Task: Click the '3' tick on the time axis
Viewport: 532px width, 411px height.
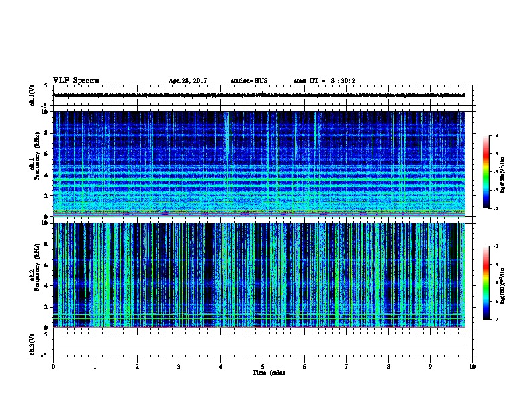Action: (179, 367)
